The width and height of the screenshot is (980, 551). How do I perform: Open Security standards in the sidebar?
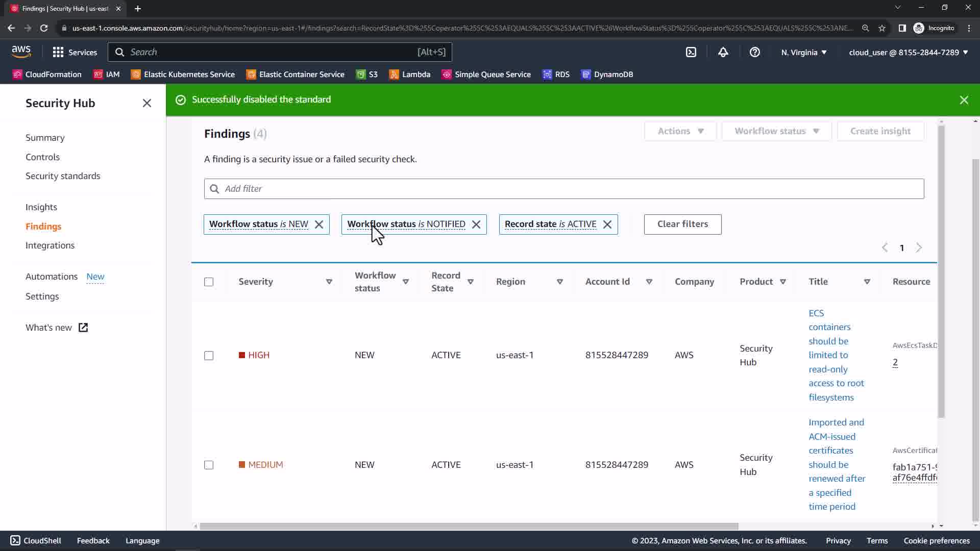coord(63,176)
